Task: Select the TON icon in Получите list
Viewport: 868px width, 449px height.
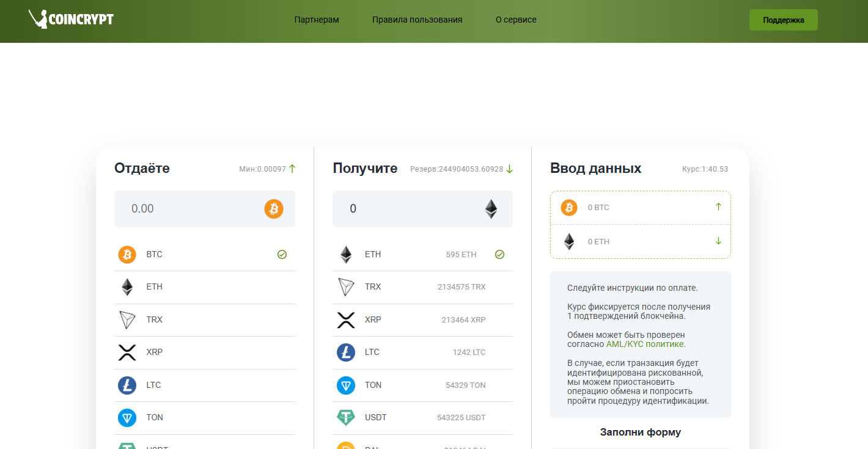Action: (x=346, y=385)
